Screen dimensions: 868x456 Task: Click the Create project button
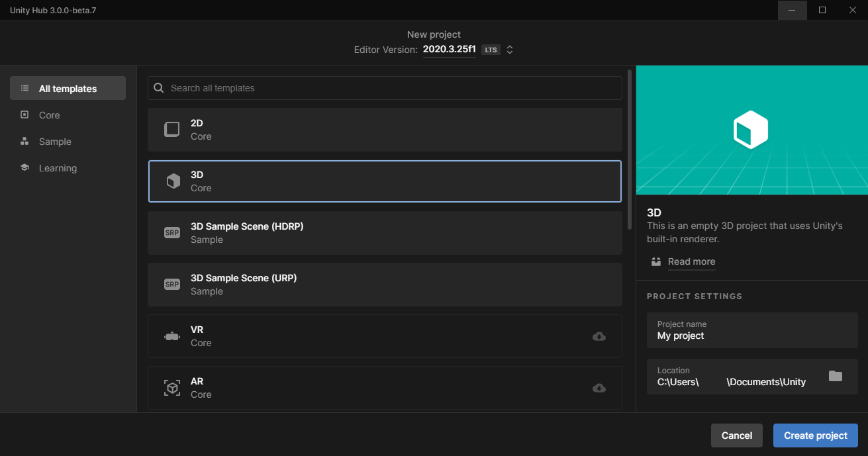[x=816, y=435]
